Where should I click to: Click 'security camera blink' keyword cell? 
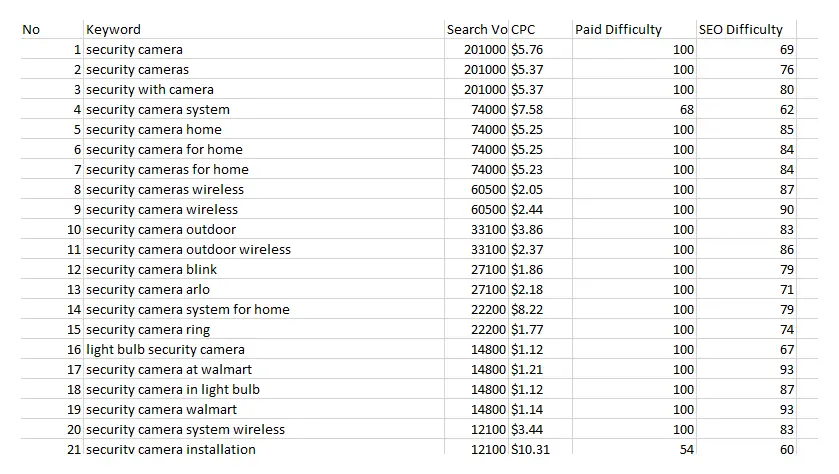coord(264,269)
